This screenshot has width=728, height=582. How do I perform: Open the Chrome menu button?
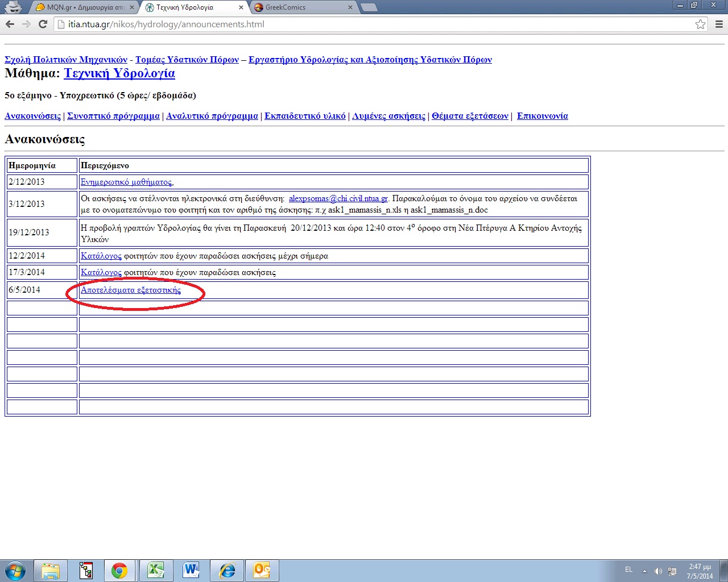(x=719, y=24)
